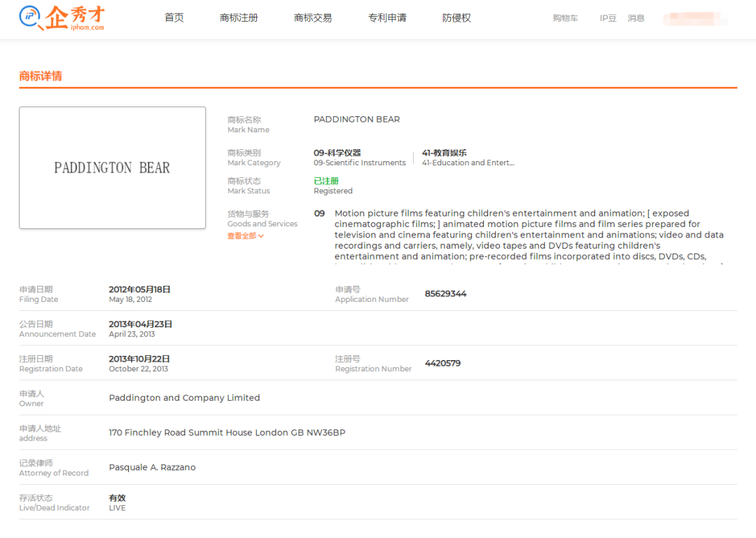Select the 09-科学仪器 category
This screenshot has width=756, height=538.
pos(360,158)
